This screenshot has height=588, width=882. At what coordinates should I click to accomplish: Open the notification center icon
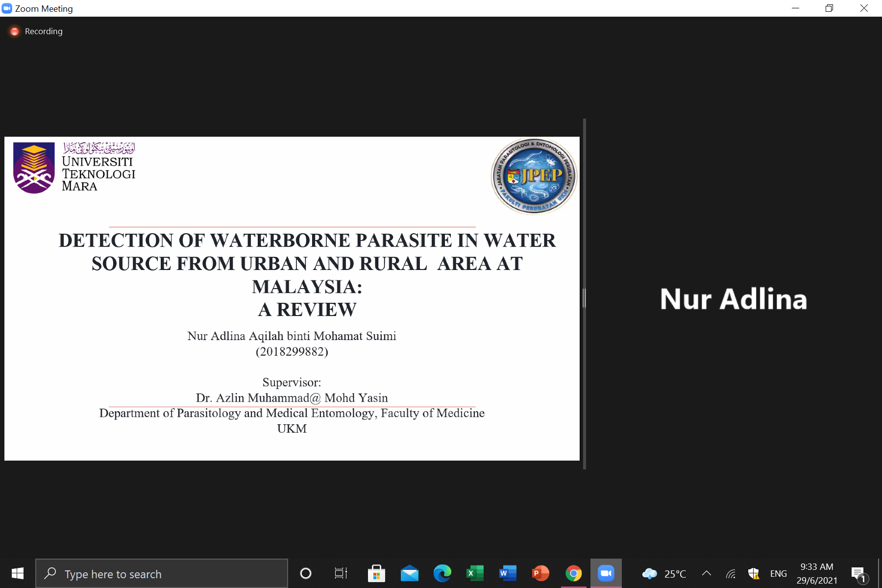(x=858, y=573)
